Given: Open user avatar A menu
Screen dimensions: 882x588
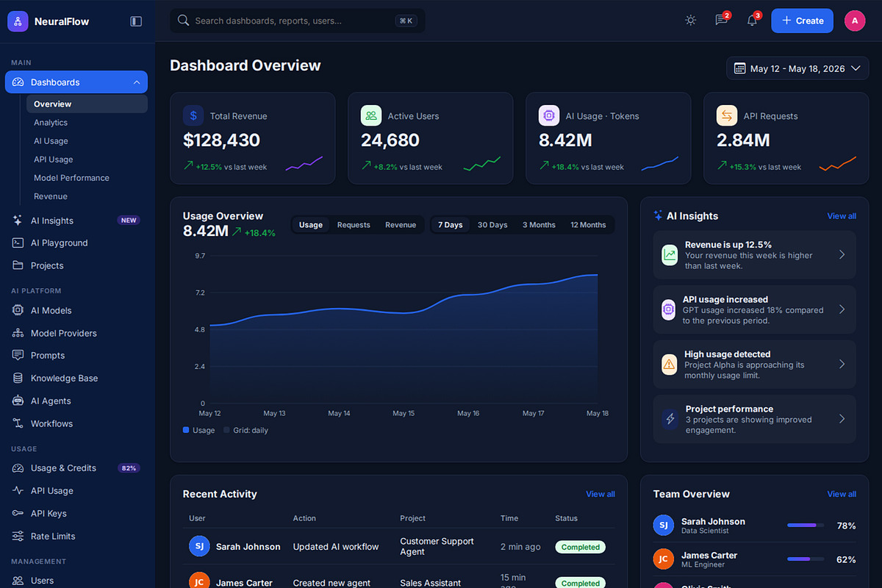Looking at the screenshot, I should pos(855,21).
